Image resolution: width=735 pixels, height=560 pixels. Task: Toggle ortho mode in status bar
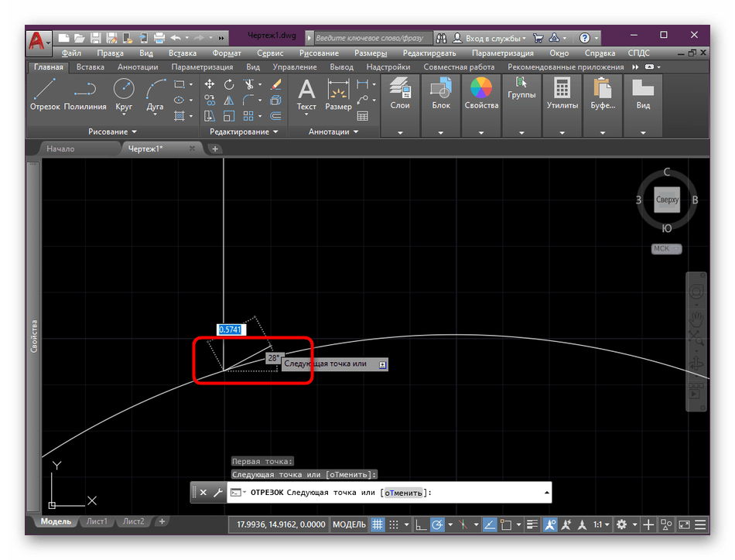click(420, 524)
